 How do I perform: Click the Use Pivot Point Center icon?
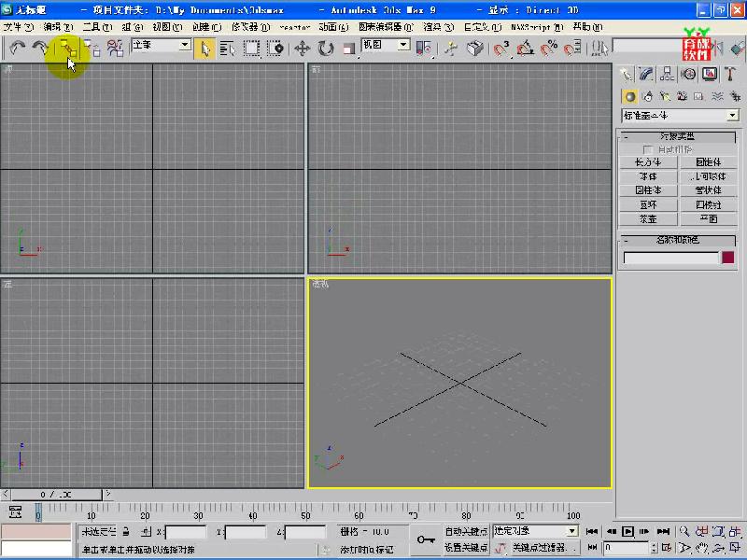(x=424, y=49)
